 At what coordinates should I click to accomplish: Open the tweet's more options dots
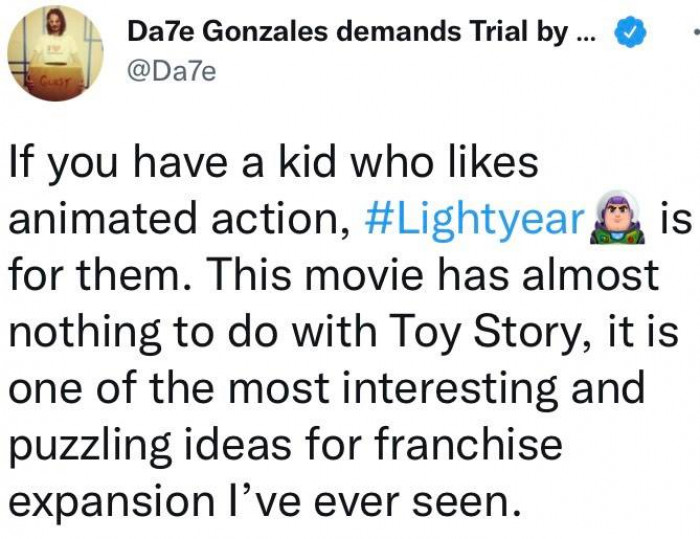click(x=695, y=33)
